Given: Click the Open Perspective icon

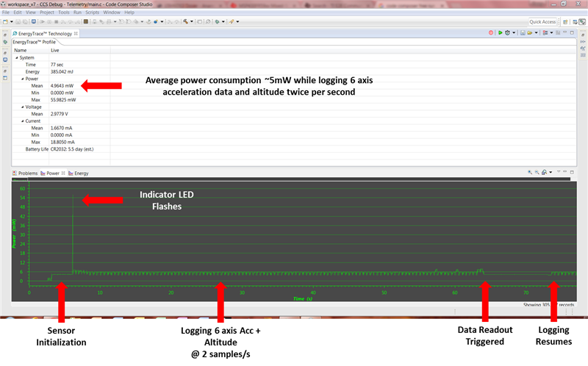Looking at the screenshot, I should tap(565, 22).
